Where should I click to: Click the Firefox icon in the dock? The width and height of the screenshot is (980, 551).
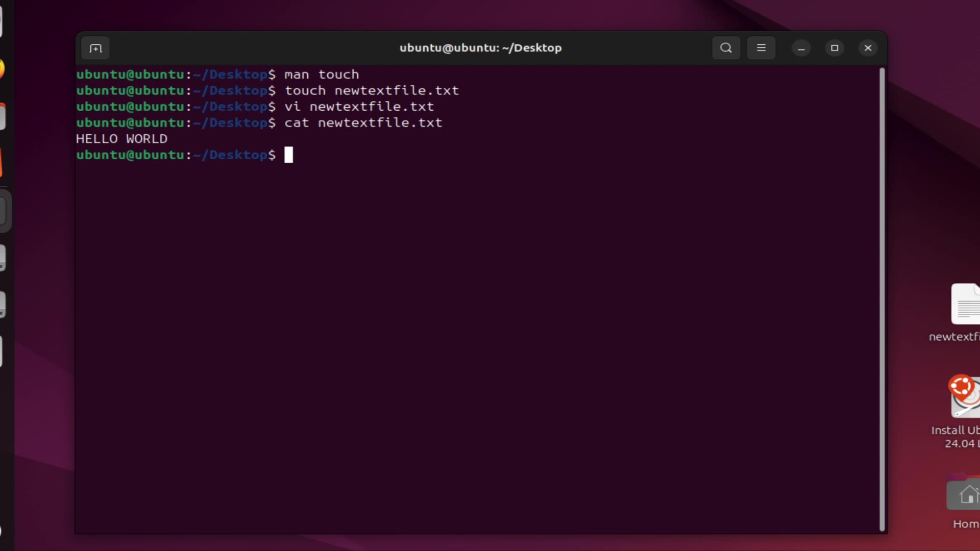(3, 69)
